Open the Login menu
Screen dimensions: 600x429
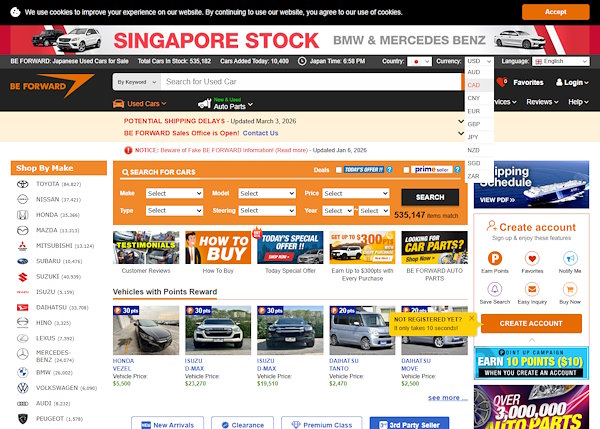(572, 82)
